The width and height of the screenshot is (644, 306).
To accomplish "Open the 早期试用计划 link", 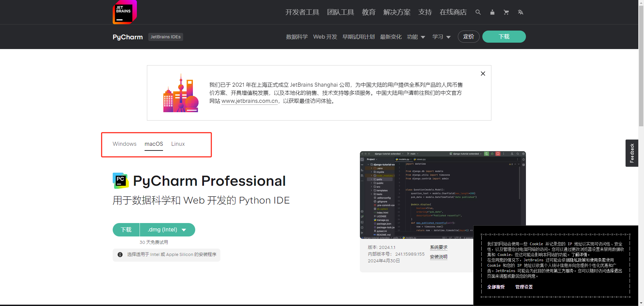I will pos(359,37).
